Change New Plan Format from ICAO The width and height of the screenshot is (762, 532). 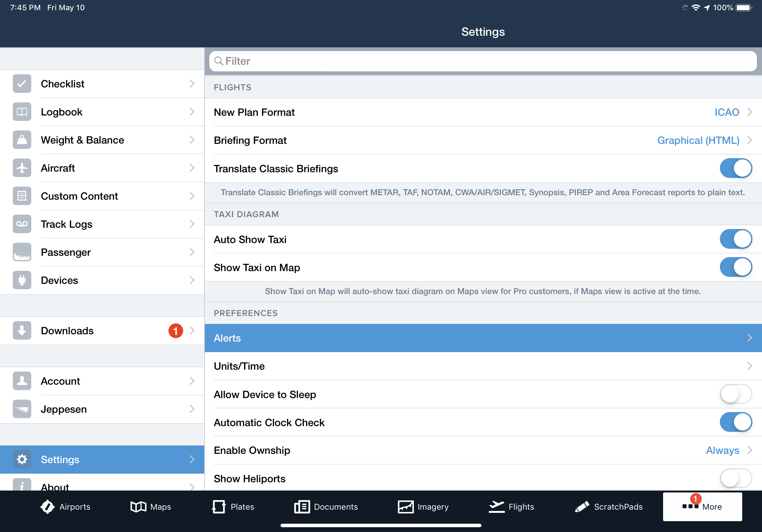727,112
